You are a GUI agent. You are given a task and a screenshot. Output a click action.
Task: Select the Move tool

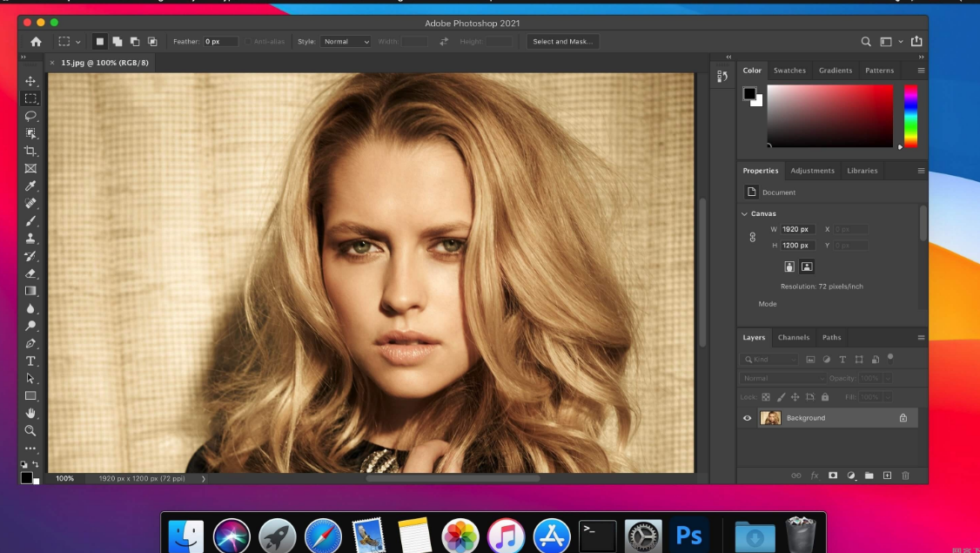[x=30, y=81]
